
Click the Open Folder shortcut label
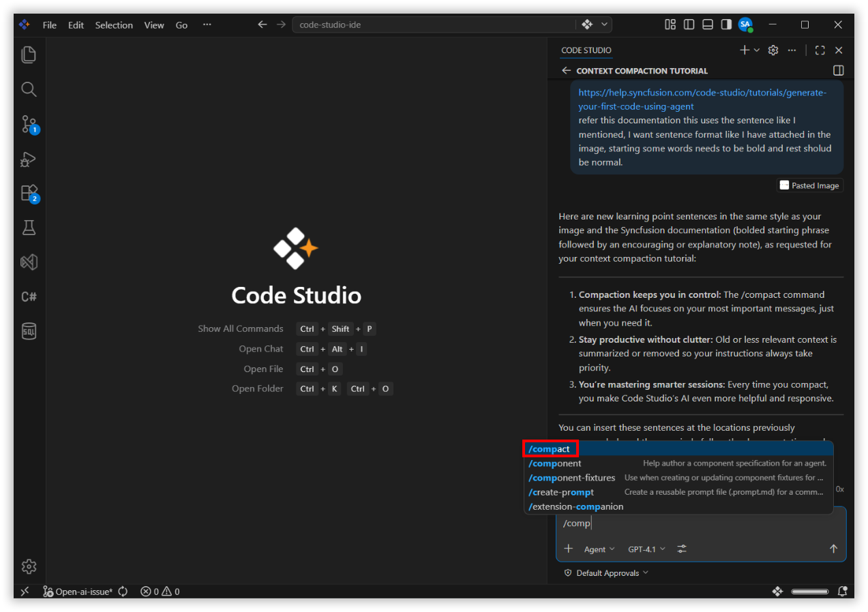[x=257, y=388]
